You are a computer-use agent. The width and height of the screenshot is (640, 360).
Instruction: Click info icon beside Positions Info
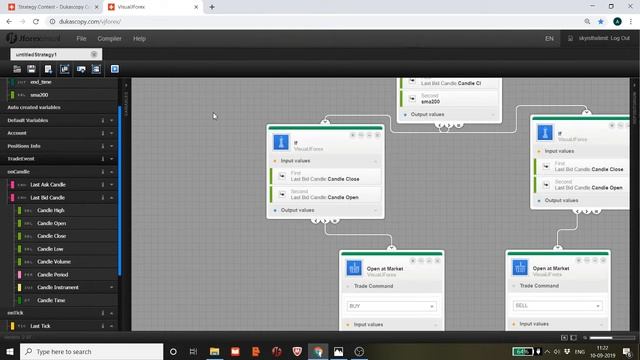pyautogui.click(x=103, y=146)
